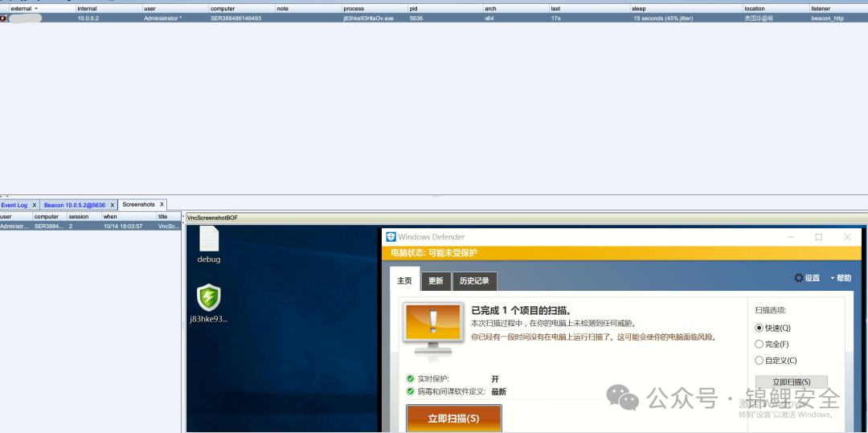Click the note column header

309,9
